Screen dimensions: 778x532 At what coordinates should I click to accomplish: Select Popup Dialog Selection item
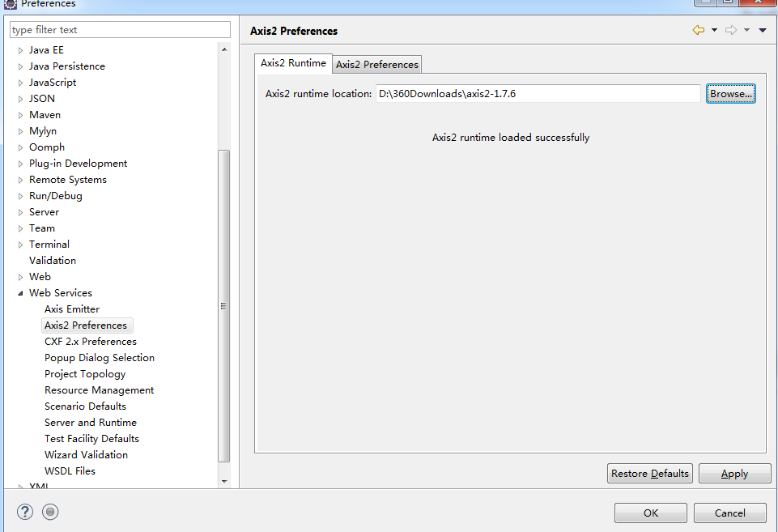click(x=100, y=358)
